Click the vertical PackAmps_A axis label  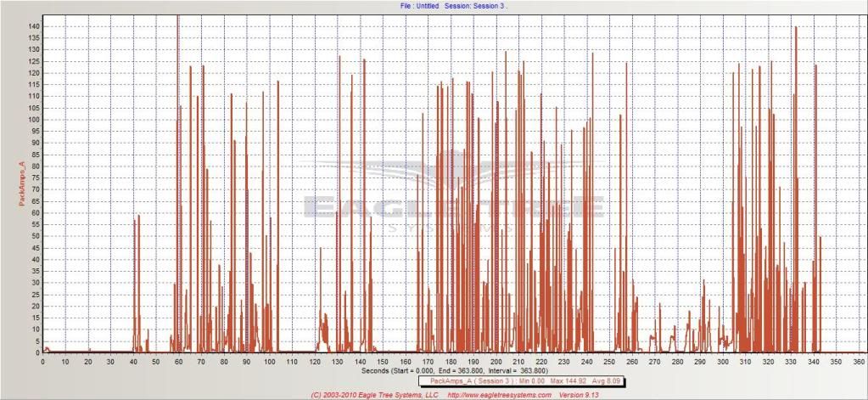[9, 184]
